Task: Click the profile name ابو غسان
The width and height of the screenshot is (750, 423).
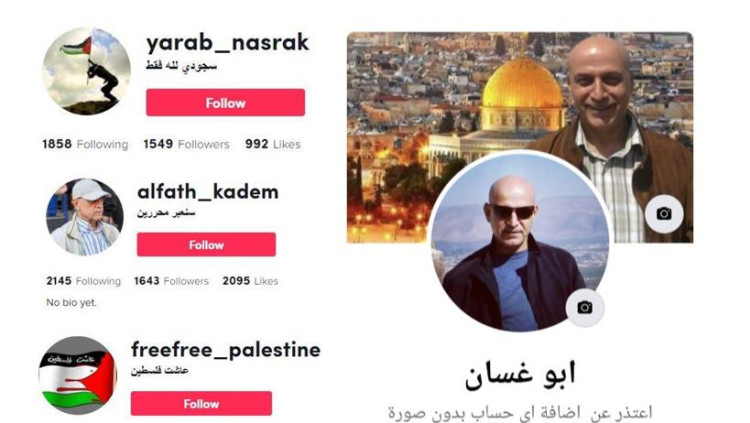Action: coord(520,374)
